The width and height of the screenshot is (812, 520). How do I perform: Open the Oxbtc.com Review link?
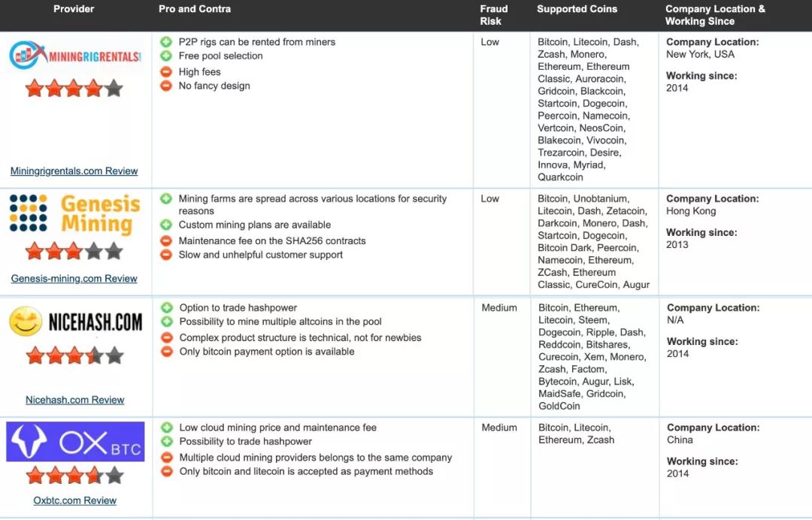coord(75,501)
